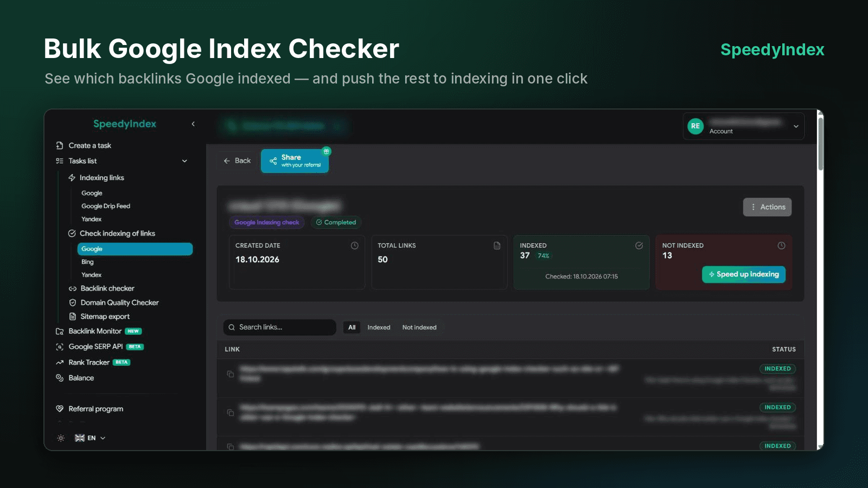The width and height of the screenshot is (868, 488).
Task: Open Indexing links section
Action: click(96, 178)
